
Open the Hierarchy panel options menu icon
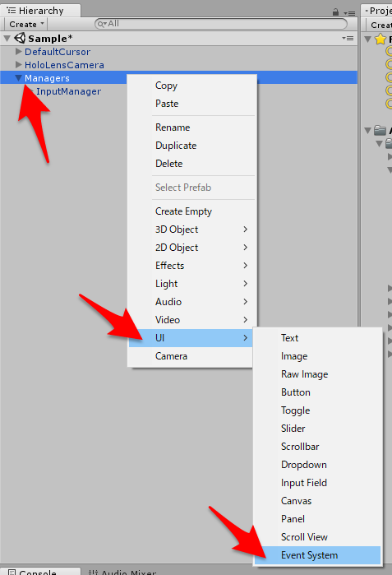pos(349,13)
